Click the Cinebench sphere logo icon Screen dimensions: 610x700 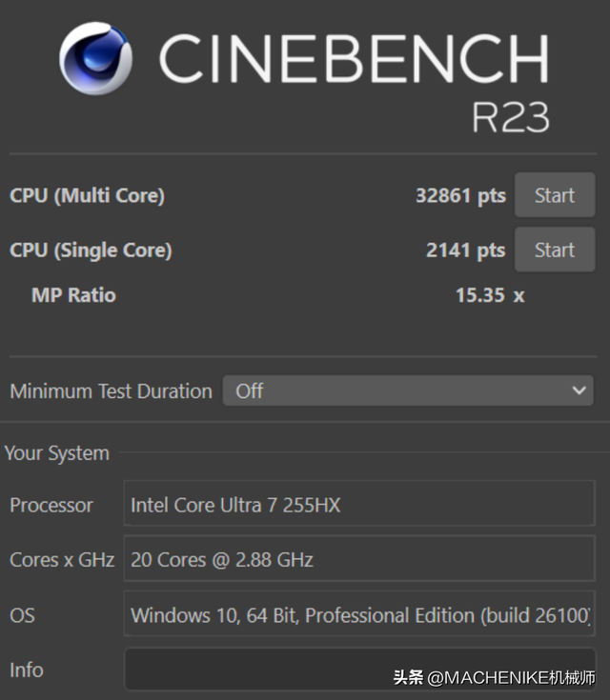tap(95, 58)
